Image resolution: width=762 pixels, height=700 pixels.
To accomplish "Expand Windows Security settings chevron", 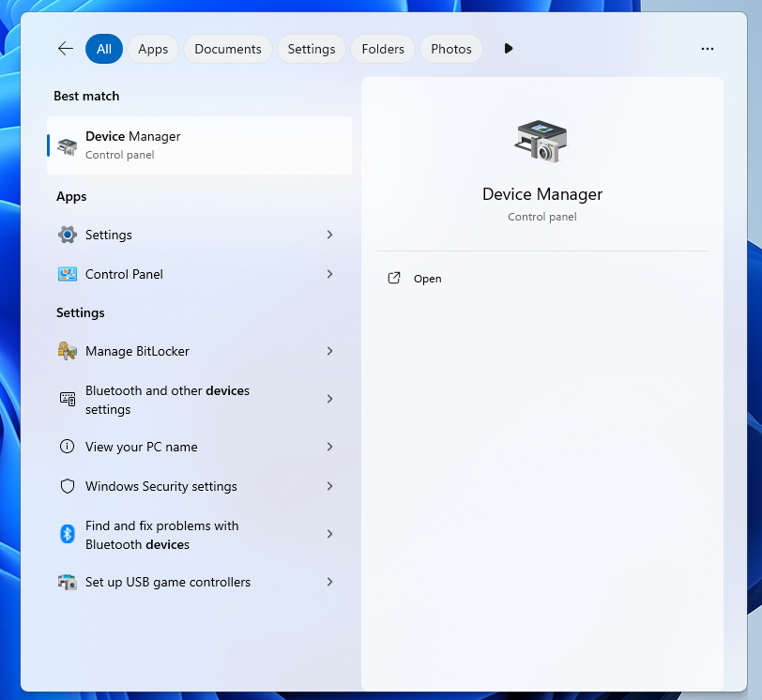I will click(330, 486).
